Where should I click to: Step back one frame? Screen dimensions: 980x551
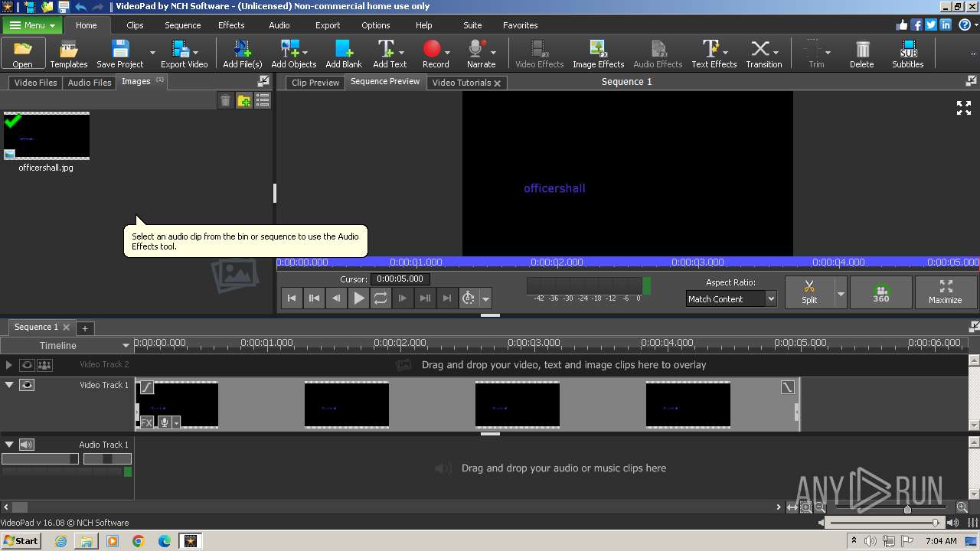coord(336,298)
